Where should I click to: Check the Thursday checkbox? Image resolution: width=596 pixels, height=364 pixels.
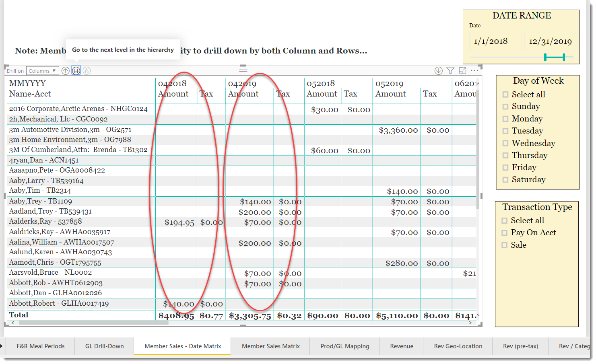tap(505, 155)
